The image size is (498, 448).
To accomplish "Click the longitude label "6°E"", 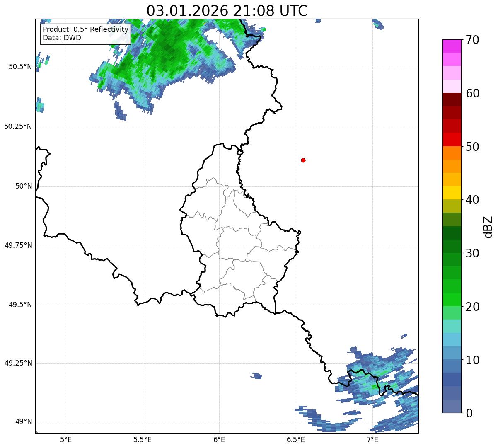I will 219,439.
